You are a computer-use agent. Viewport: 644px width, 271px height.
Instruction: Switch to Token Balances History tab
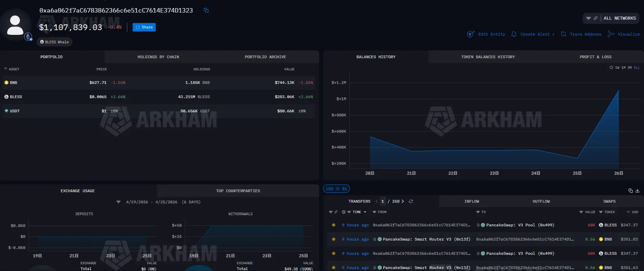(488, 57)
